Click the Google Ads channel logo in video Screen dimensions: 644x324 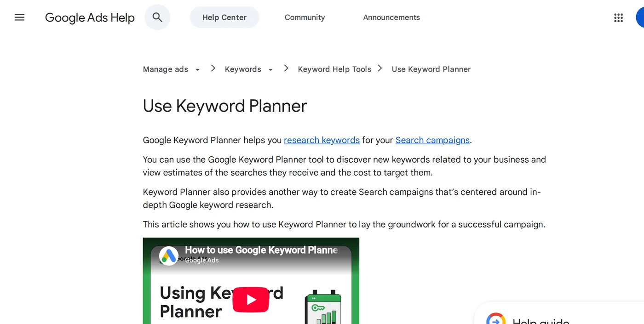tap(169, 256)
